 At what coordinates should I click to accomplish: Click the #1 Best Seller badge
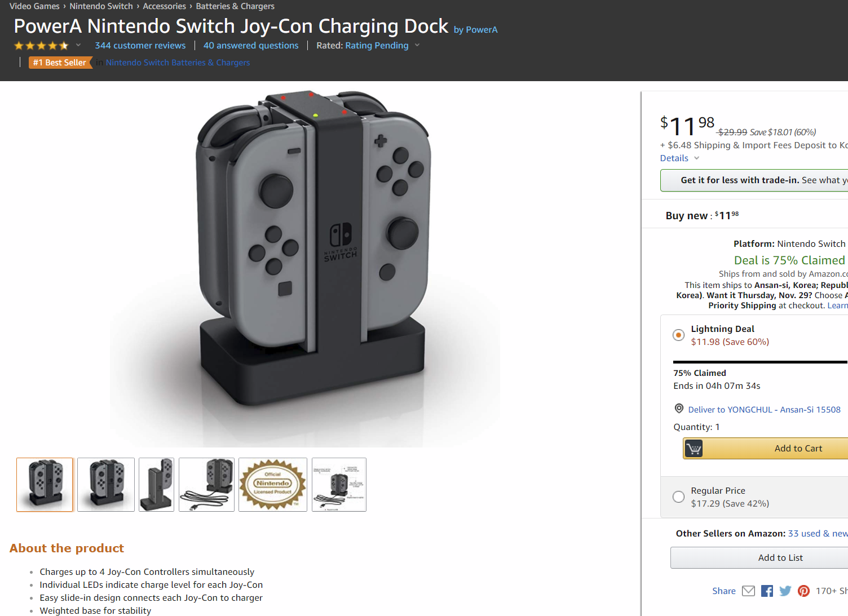(60, 63)
